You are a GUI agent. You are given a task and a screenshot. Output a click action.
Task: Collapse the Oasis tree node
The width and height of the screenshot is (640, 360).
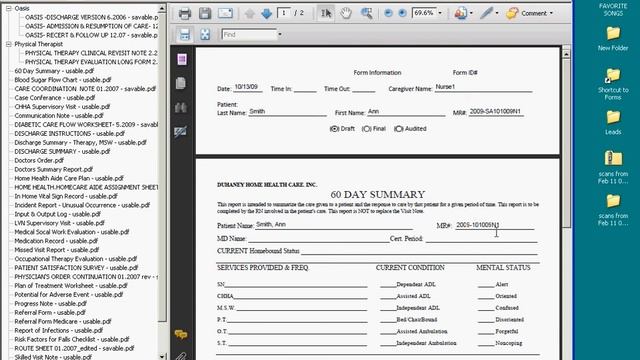9,8
